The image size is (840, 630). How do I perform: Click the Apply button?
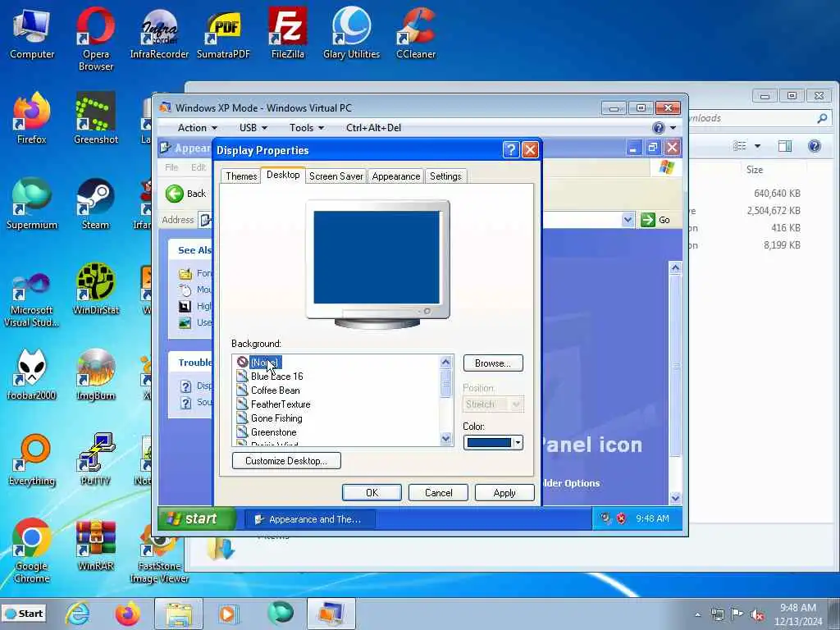504,493
